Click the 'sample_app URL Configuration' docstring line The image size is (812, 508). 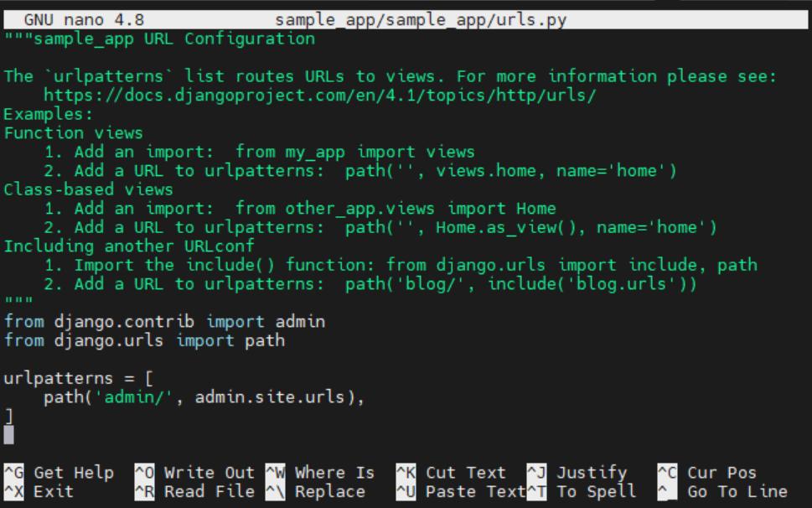point(159,39)
